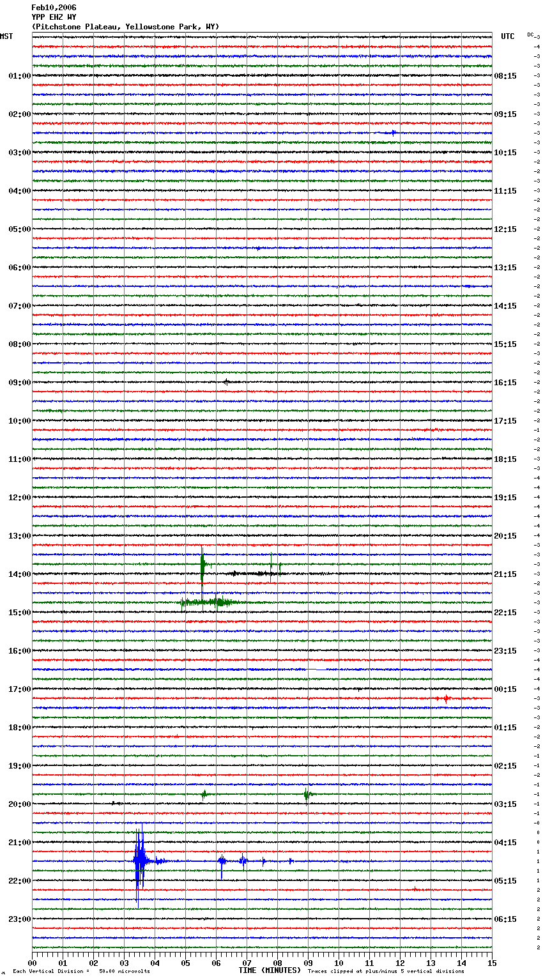Click the MST column header
This screenshot has width=543, height=980.
6,36
